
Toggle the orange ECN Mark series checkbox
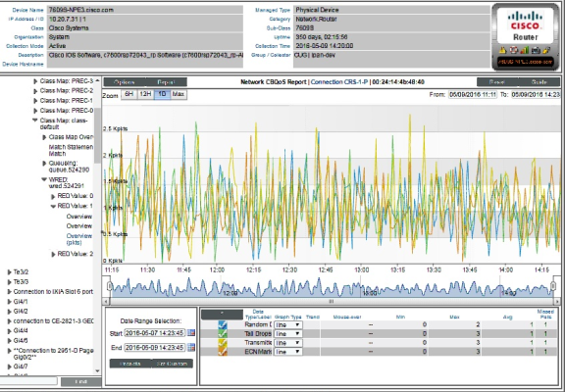coord(223,352)
